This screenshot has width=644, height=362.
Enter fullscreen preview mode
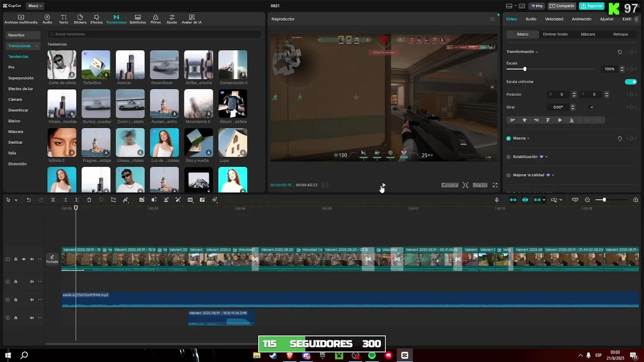click(x=495, y=185)
